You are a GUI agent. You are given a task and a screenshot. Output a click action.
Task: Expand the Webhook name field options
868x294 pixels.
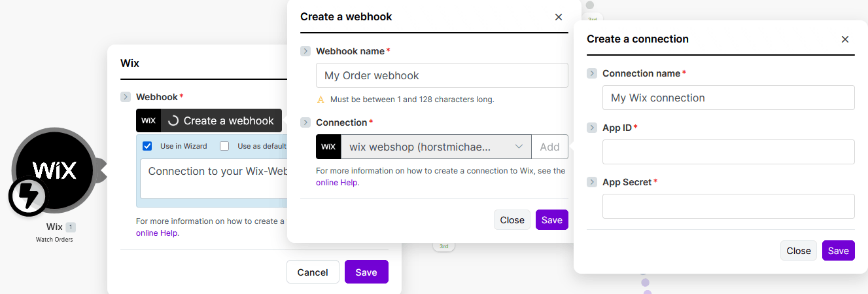(x=305, y=51)
